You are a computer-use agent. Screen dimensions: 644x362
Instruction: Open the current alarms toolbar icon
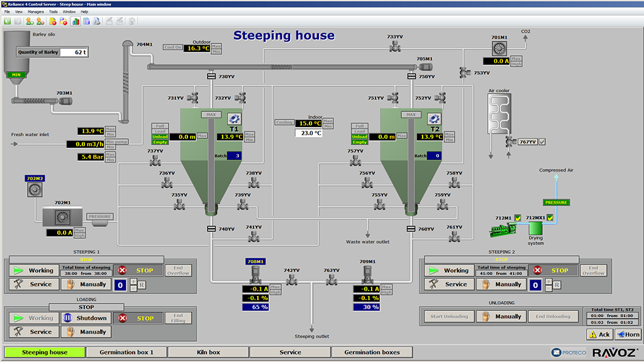pos(53,21)
